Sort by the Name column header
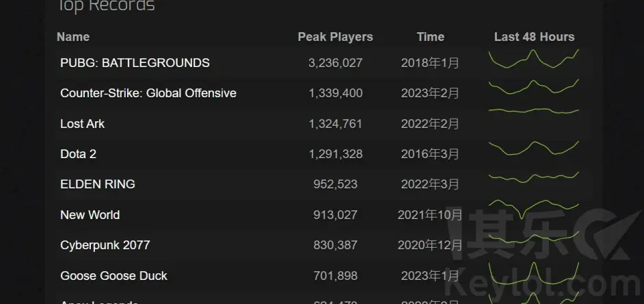This screenshot has width=644, height=304. click(73, 37)
